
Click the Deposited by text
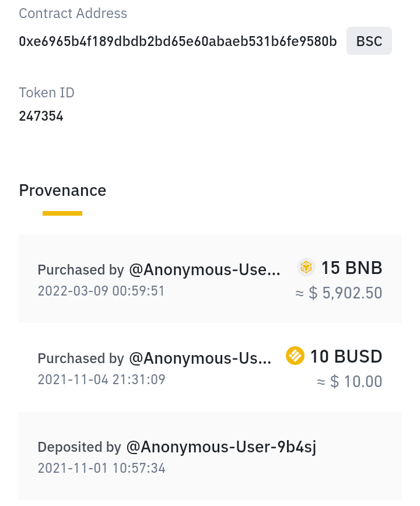click(x=79, y=447)
